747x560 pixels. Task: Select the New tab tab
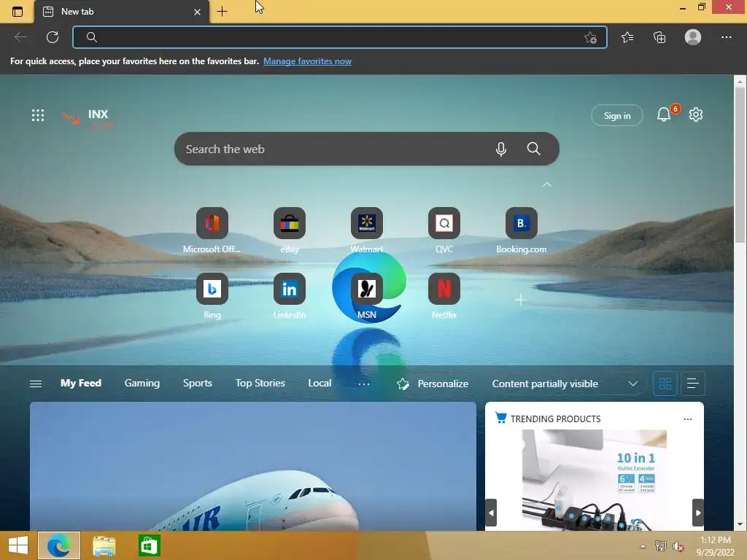click(122, 12)
